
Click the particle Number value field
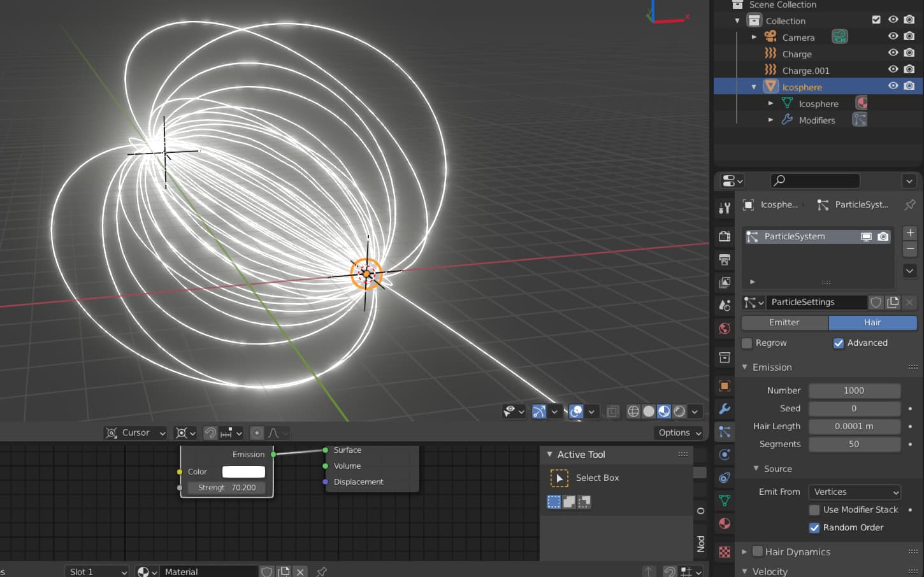click(854, 391)
